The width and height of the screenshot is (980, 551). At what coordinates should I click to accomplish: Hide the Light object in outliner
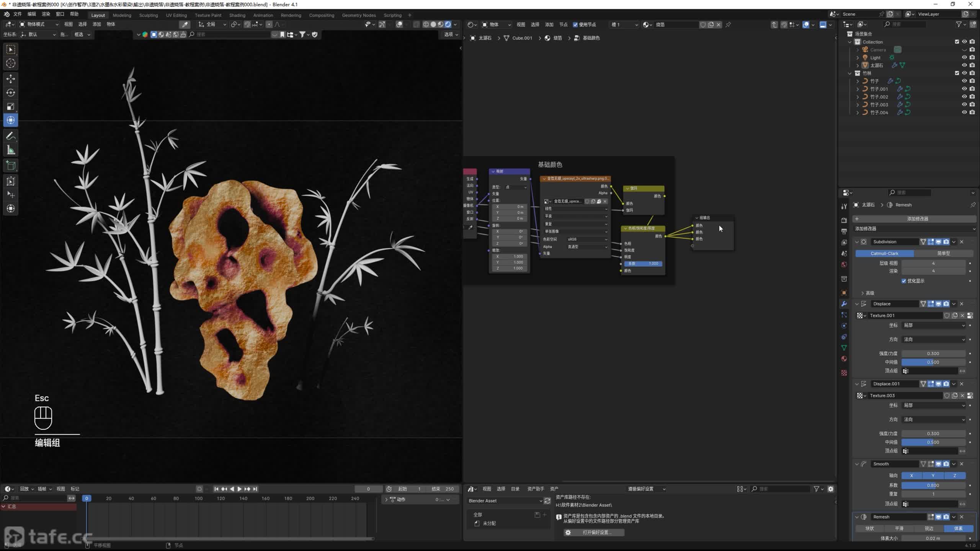964,57
